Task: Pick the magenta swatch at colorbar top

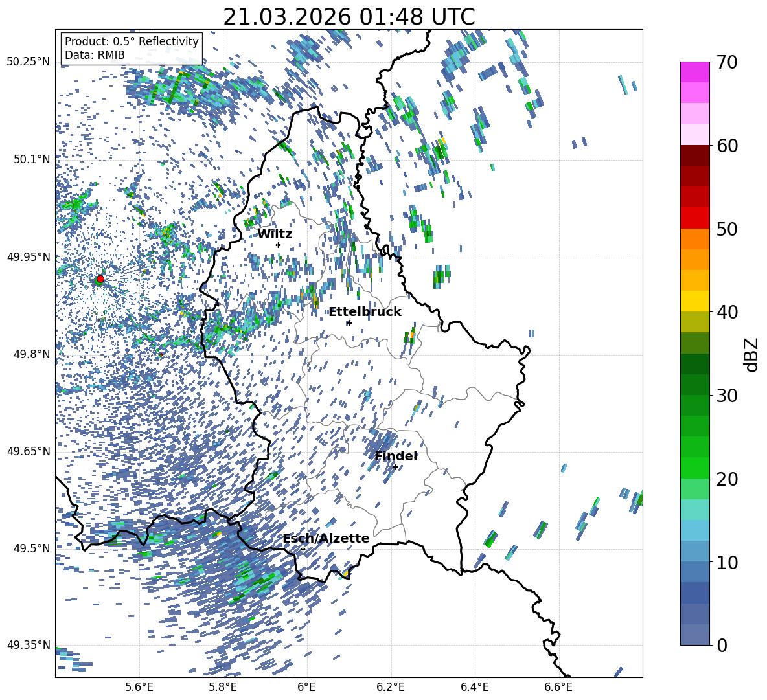Action: pos(695,71)
